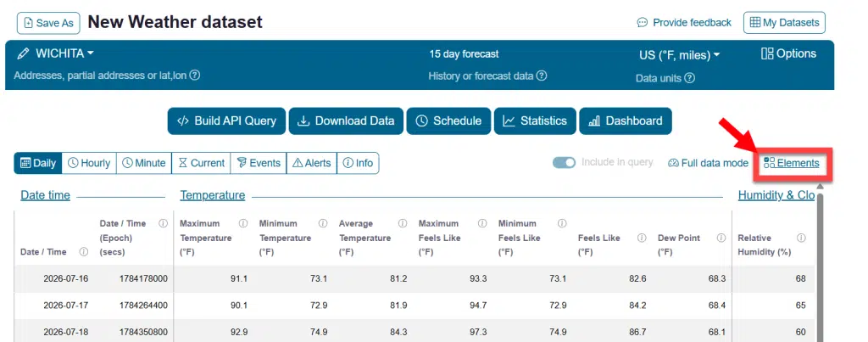This screenshot has height=342, width=868.
Task: Open the Dashboard button
Action: coord(626,121)
